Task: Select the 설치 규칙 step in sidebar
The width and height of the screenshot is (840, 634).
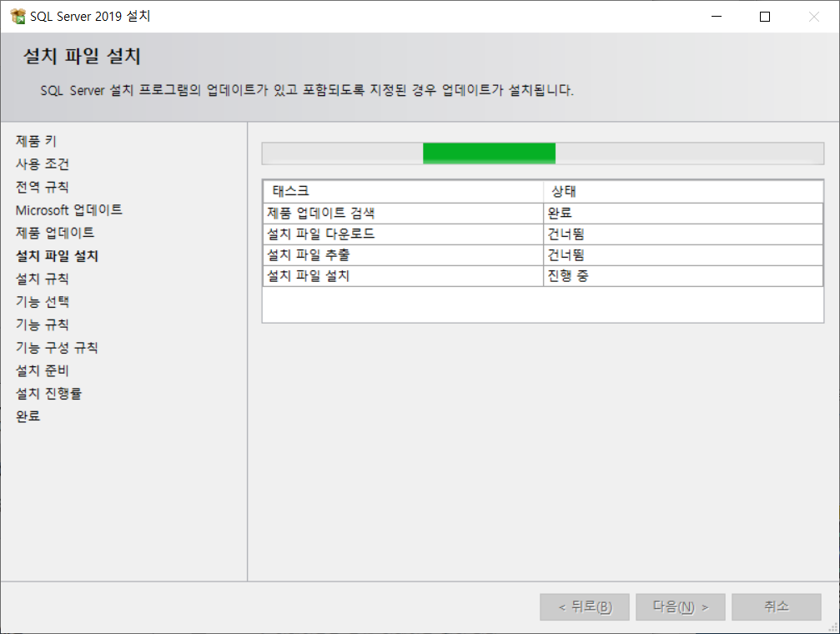Action: (x=43, y=279)
